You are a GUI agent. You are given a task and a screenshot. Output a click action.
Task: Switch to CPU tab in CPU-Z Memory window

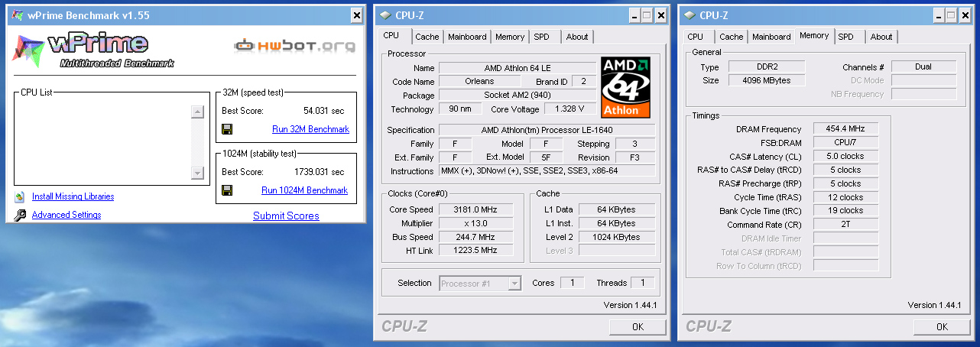[695, 37]
